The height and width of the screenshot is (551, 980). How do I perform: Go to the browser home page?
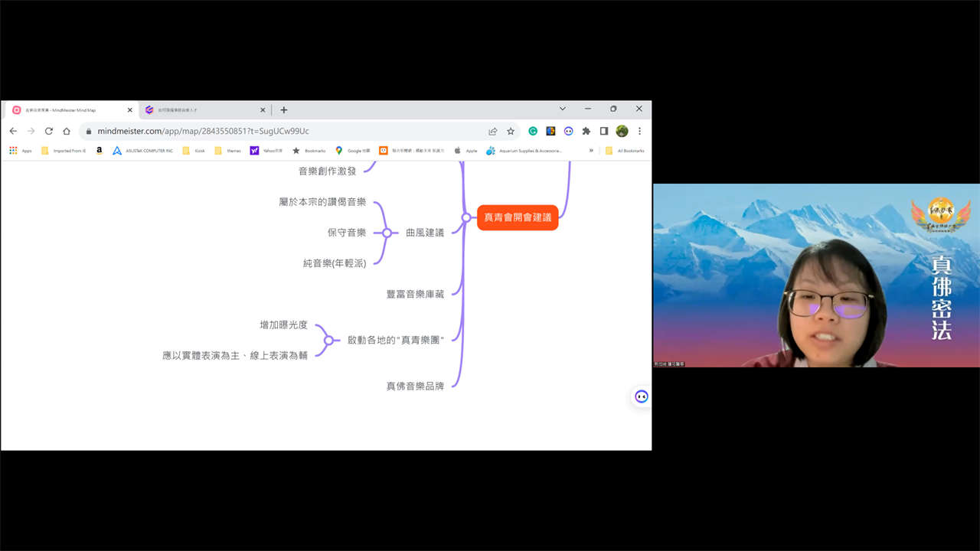tap(67, 131)
